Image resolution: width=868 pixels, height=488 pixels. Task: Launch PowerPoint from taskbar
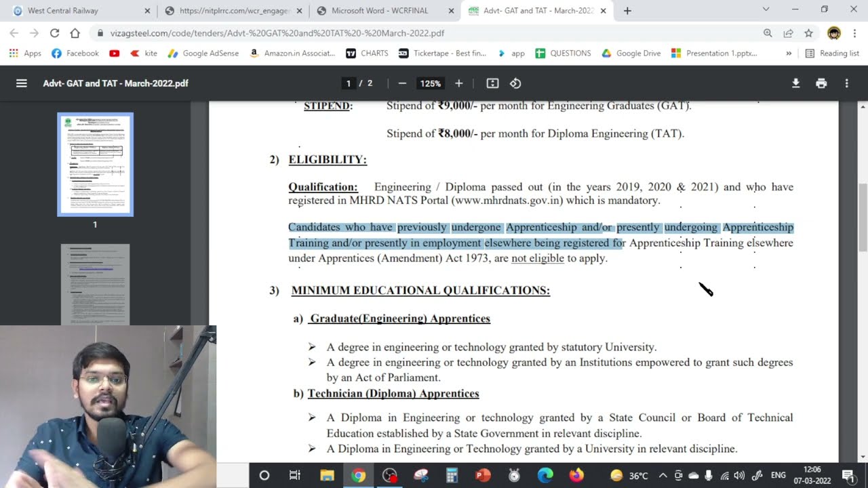point(483,475)
